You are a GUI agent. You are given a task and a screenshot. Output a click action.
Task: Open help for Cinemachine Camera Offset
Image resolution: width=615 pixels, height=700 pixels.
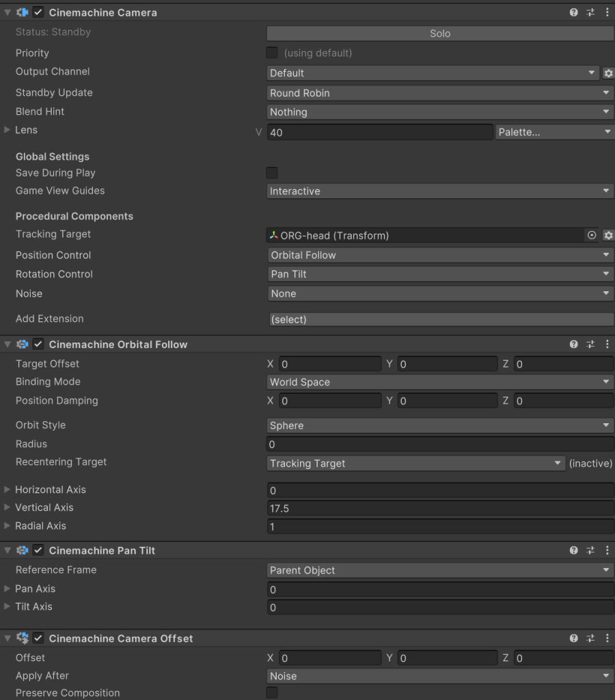[574, 638]
